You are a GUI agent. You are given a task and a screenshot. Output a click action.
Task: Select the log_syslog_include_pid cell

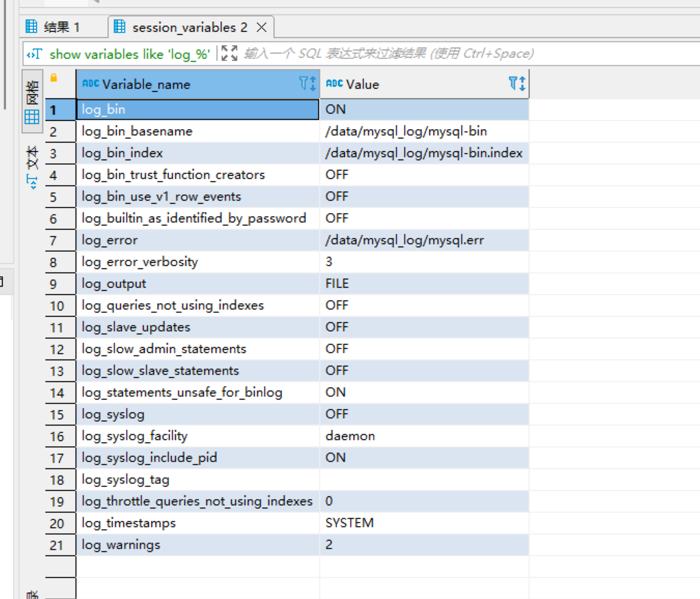(198, 458)
